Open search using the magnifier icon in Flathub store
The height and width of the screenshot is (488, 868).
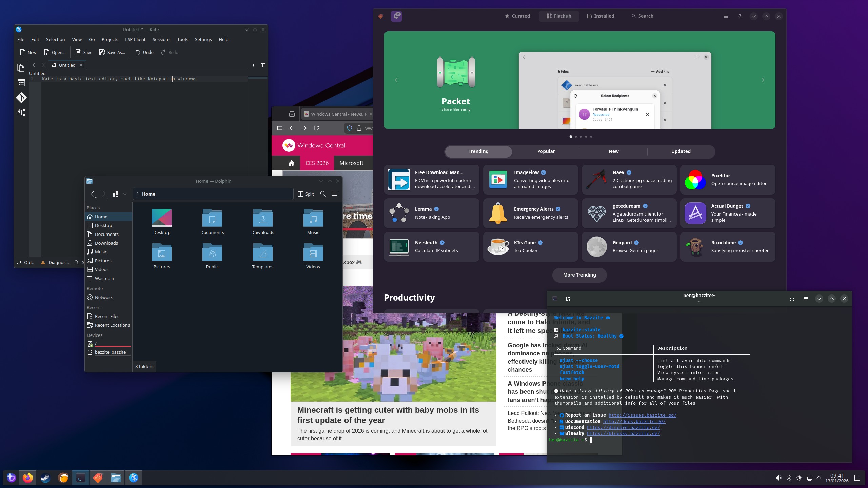(633, 16)
